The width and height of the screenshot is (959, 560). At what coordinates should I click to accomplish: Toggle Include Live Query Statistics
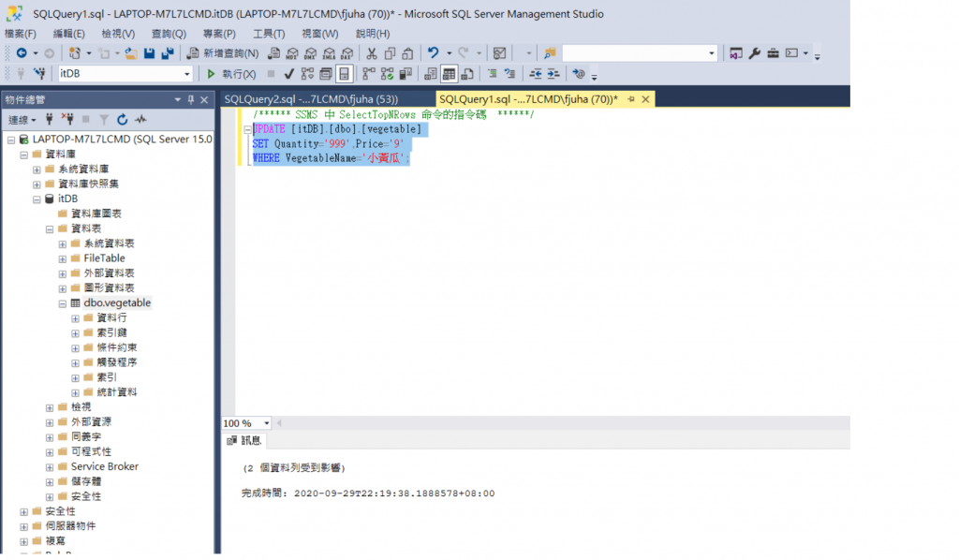point(387,74)
